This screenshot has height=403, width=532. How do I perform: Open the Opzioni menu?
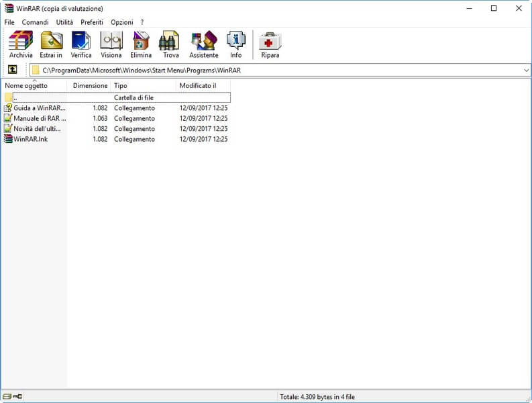tap(122, 22)
